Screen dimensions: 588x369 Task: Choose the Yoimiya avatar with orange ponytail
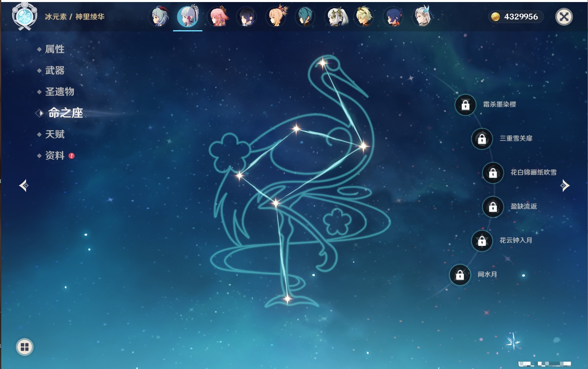(276, 17)
